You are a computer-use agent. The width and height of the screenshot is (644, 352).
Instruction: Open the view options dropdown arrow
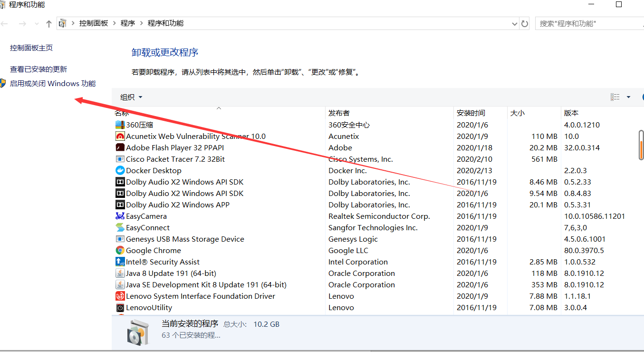coord(628,97)
